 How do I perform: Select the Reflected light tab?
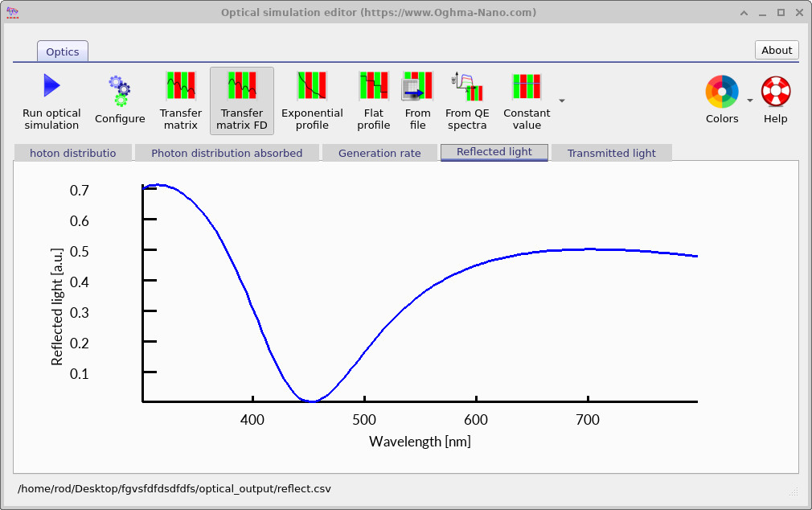(494, 152)
